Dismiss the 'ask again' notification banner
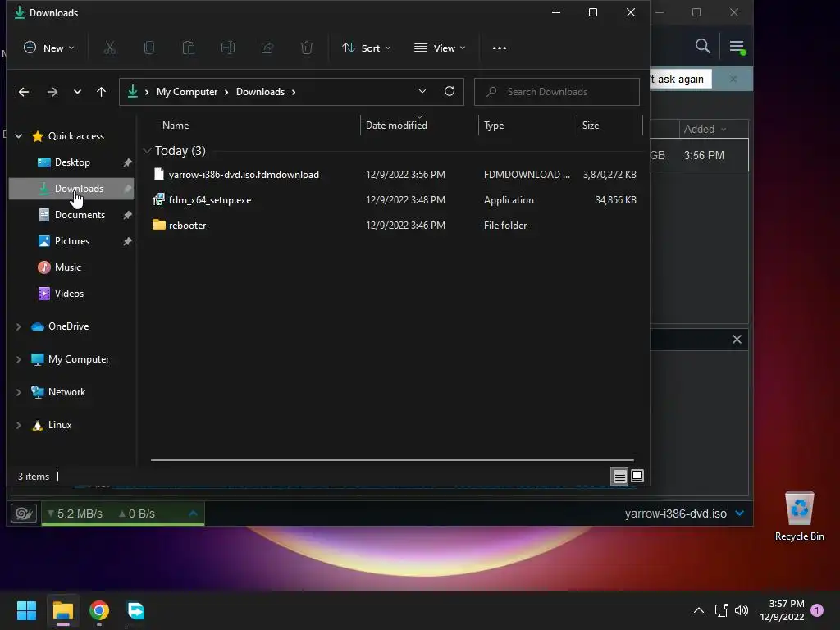Screen dimensions: 840x630 [733, 80]
